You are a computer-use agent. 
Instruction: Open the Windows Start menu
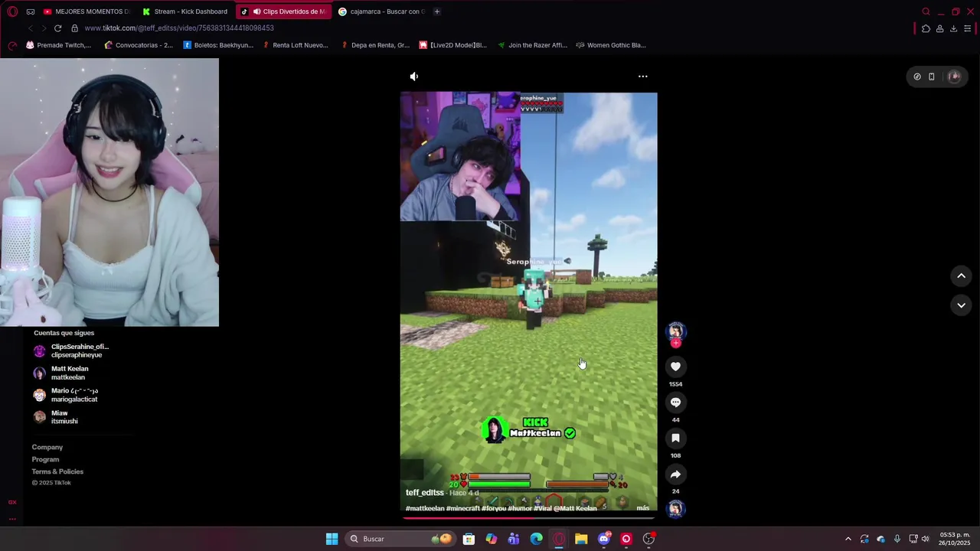coord(332,539)
